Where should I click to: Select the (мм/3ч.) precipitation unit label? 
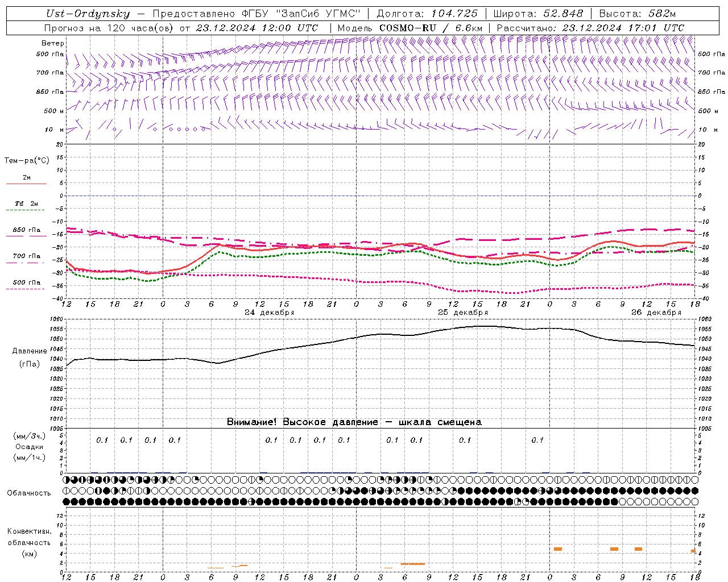tap(29, 436)
